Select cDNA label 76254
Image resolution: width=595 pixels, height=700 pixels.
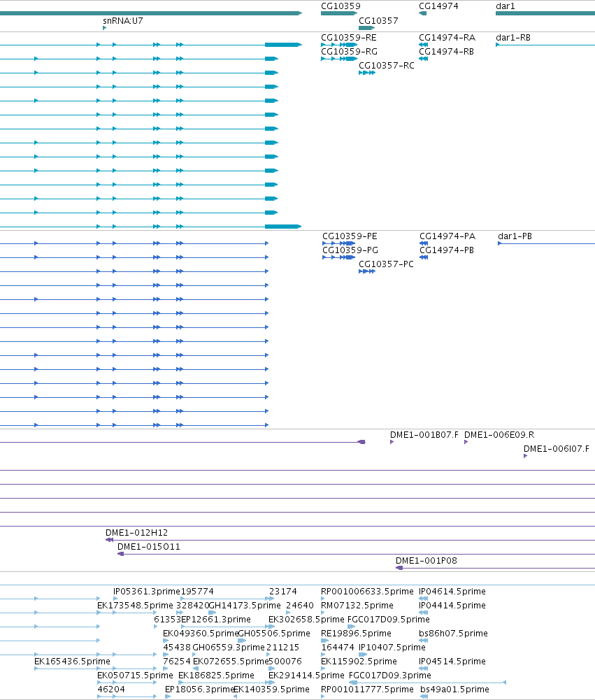[x=177, y=662]
